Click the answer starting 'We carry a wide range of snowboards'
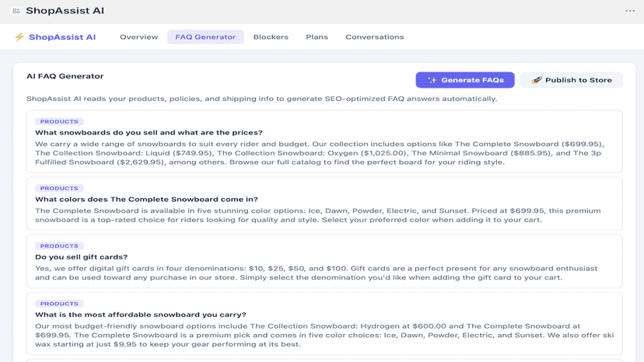The width and height of the screenshot is (644, 362). (x=320, y=153)
